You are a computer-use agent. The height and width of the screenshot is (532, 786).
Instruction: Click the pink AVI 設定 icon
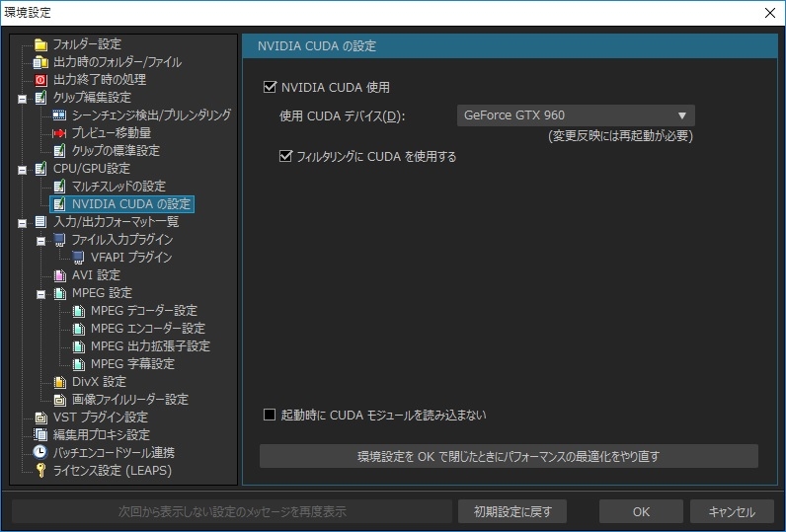point(59,275)
